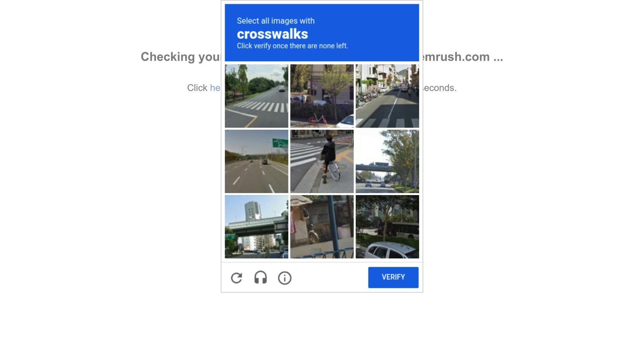Switch to the audio challenge headphones icon
Viewport: 644px width, 362px height.
tap(260, 278)
